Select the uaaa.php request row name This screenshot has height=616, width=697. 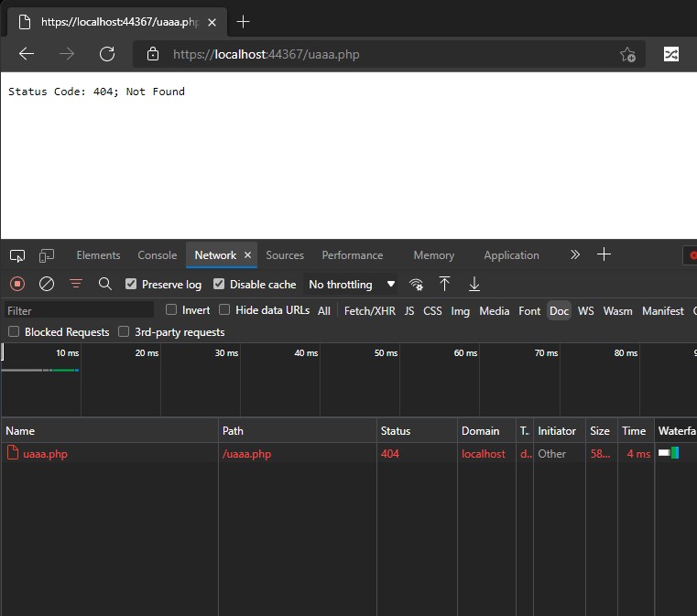pyautogui.click(x=46, y=454)
